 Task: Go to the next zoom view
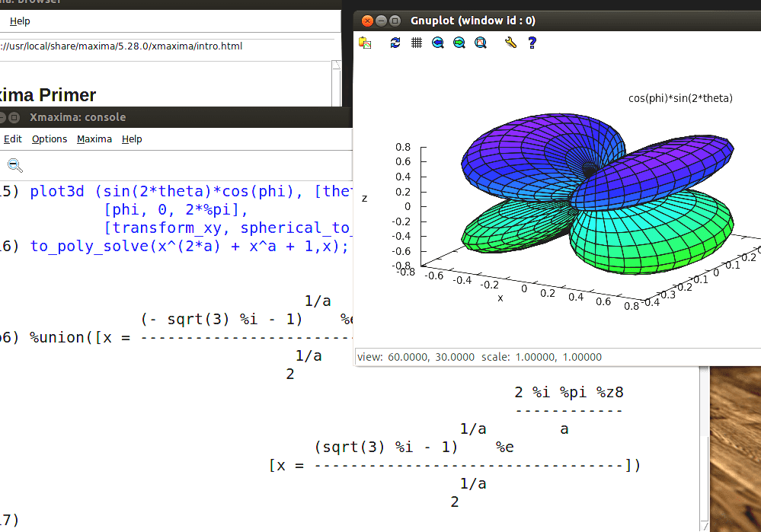tap(458, 43)
